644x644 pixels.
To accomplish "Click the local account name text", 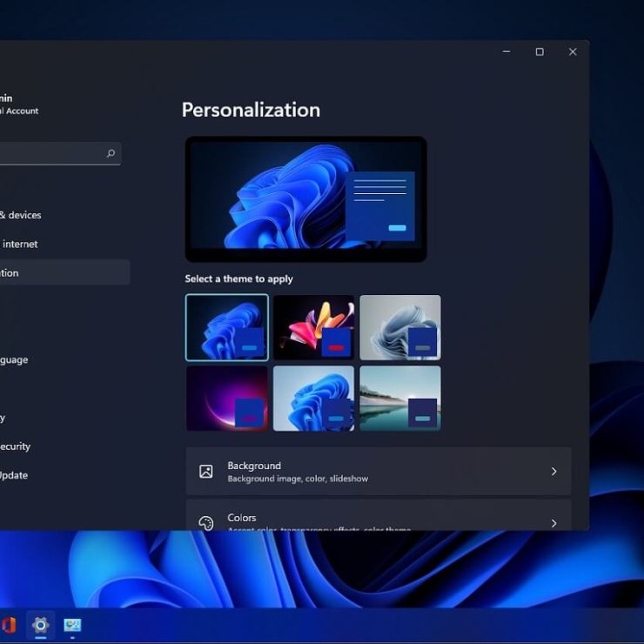I will [6, 98].
